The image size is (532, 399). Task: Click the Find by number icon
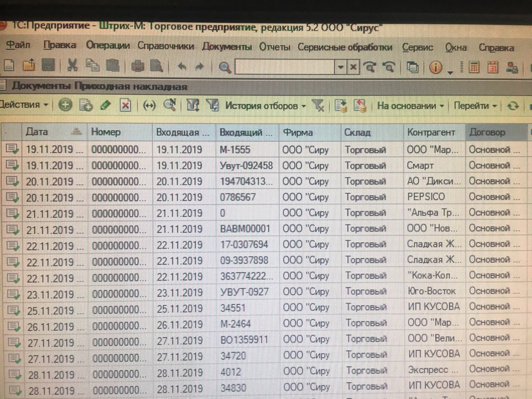pyautogui.click(x=170, y=105)
